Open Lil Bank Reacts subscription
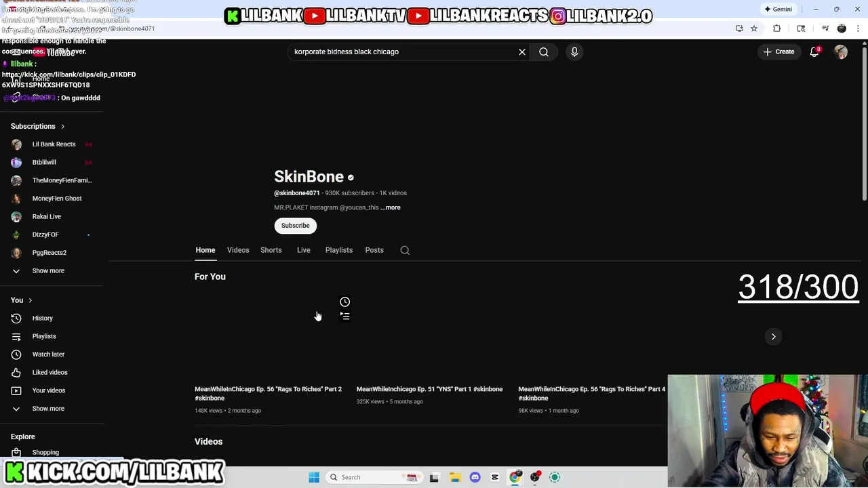 coord(52,144)
